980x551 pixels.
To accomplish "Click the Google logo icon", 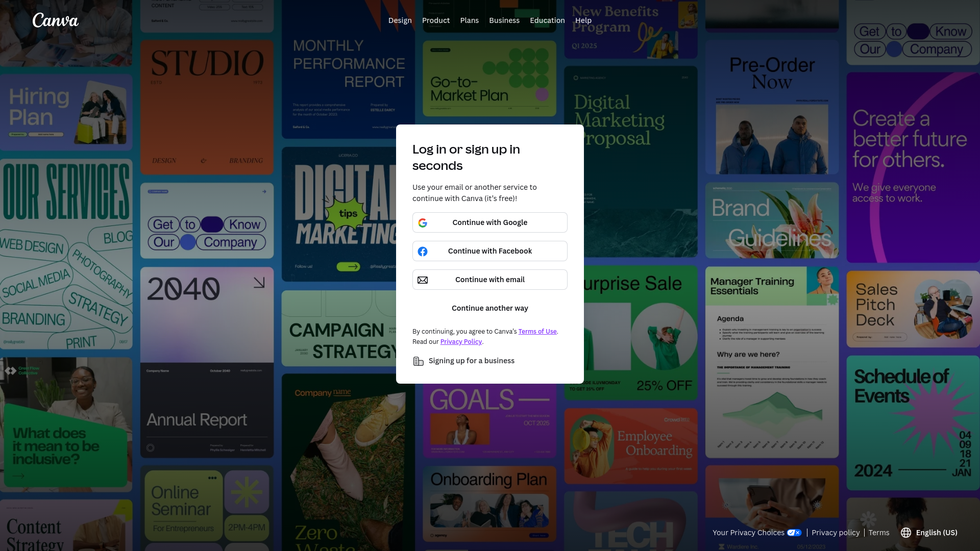I will click(423, 223).
